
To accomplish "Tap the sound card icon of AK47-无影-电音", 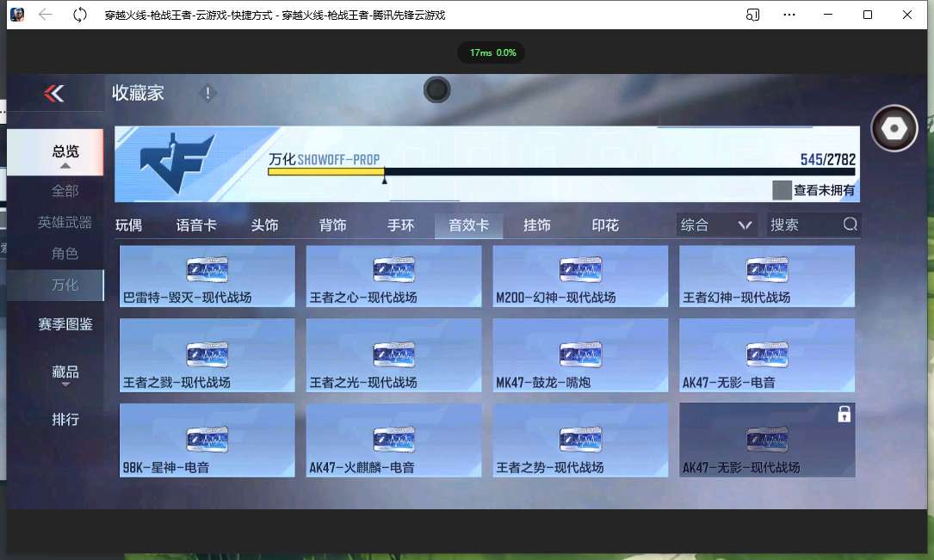I will pos(767,354).
